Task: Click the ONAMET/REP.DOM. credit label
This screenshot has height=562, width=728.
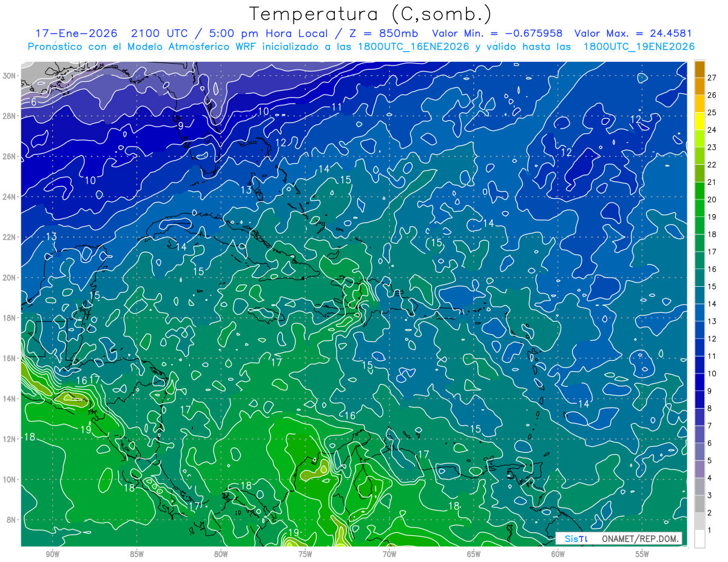Action: [640, 538]
